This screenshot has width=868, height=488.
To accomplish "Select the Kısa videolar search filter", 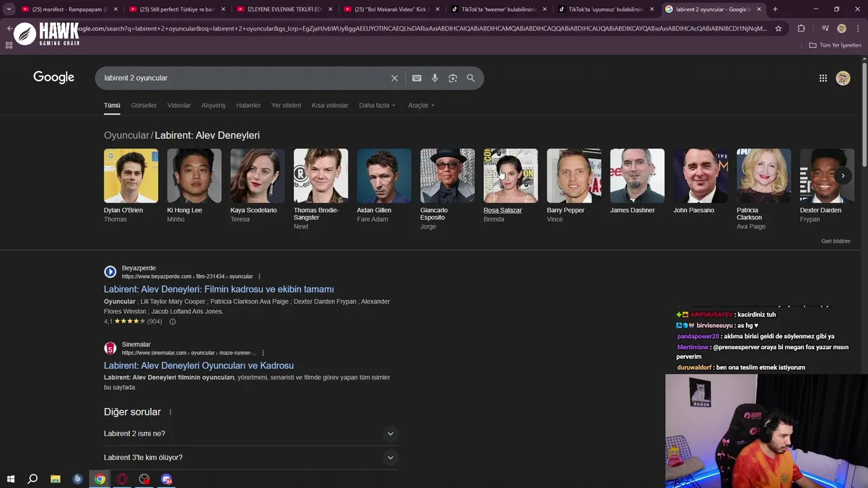I will (x=330, y=105).
